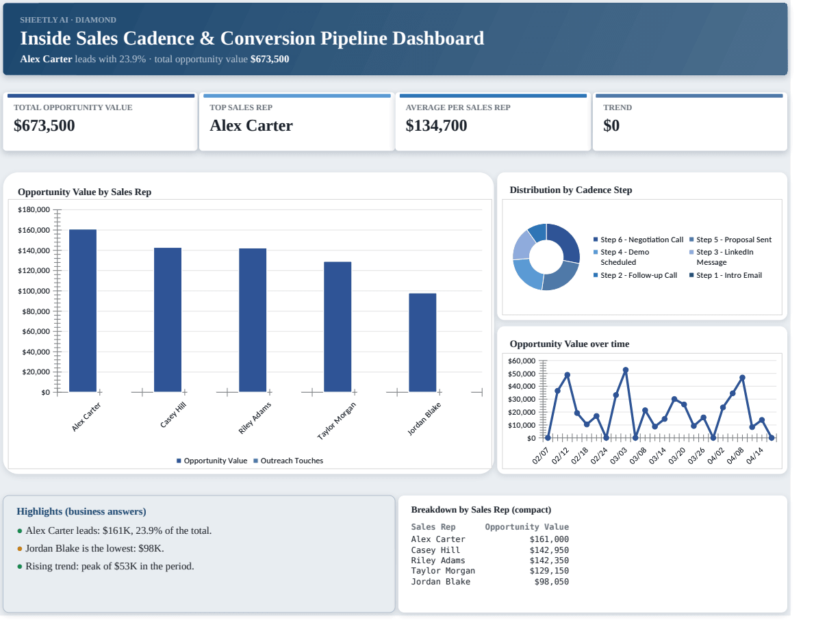Click the Distribution by Cadence Step title

[571, 190]
